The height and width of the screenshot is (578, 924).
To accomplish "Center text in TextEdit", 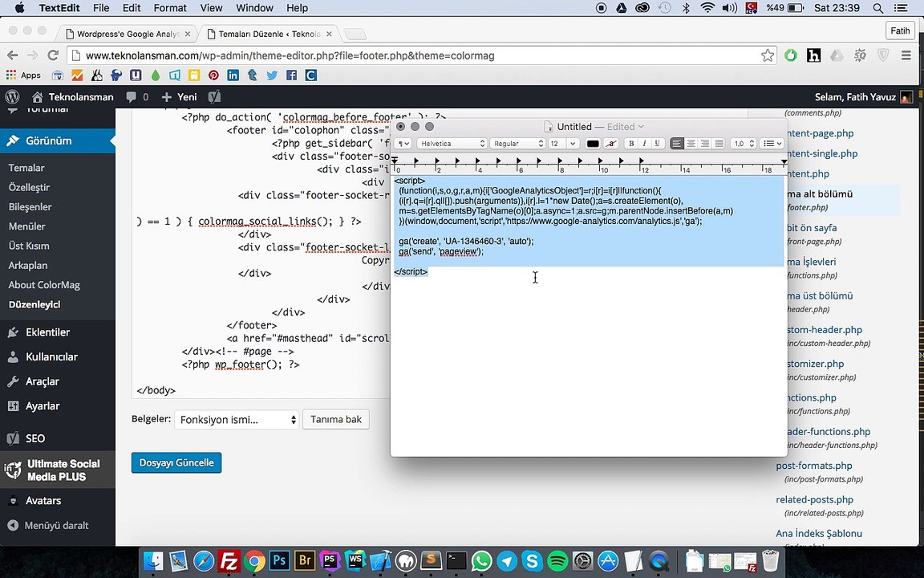I will (691, 144).
